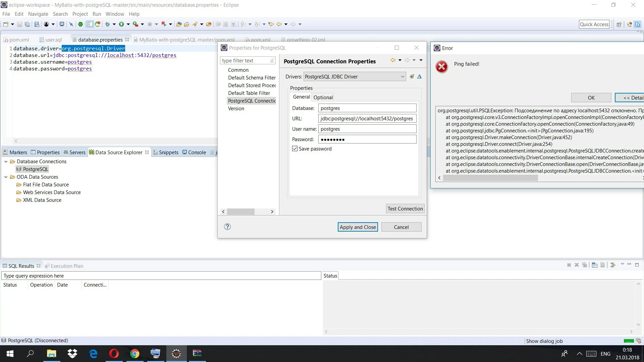Click the filters arrows icon in SQL Results

613,265
